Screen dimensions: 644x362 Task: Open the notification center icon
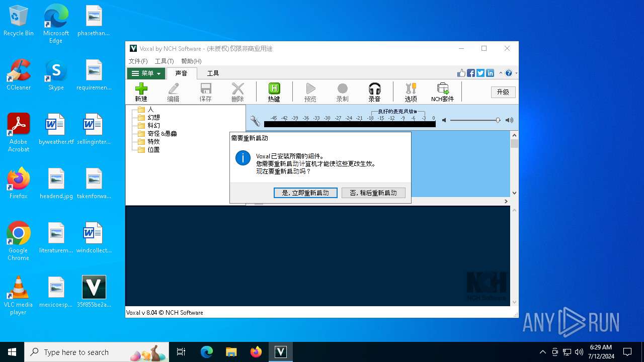click(x=627, y=352)
